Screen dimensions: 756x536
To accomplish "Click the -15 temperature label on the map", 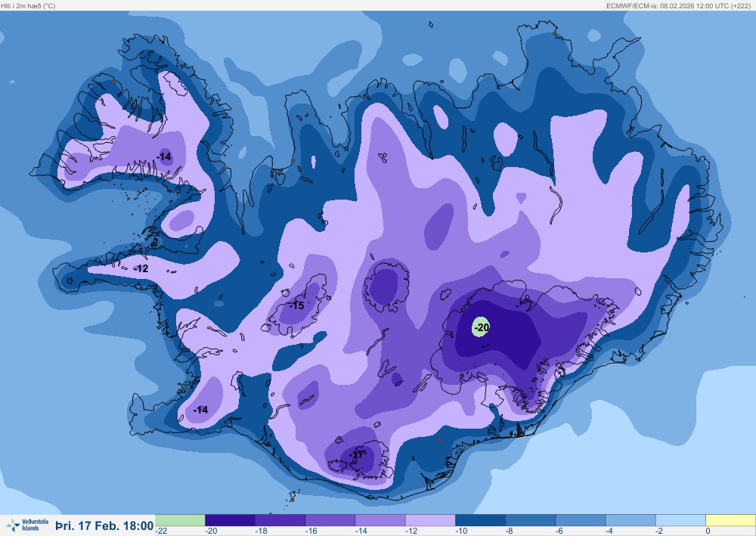I will tap(296, 305).
